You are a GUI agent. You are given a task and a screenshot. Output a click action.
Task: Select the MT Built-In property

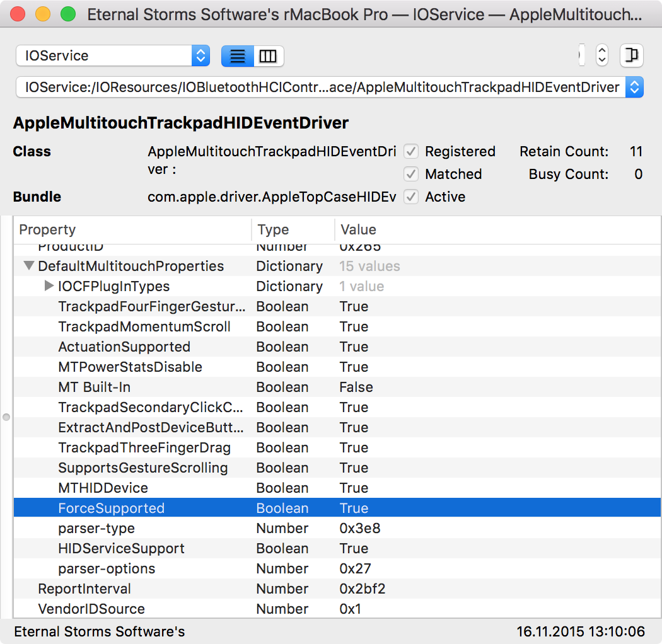pyautogui.click(x=337, y=387)
